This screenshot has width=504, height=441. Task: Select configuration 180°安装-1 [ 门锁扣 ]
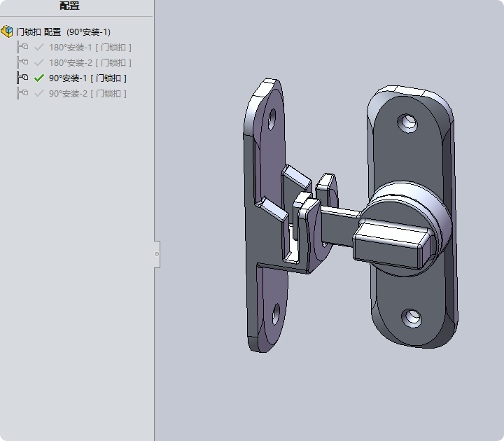pos(90,48)
